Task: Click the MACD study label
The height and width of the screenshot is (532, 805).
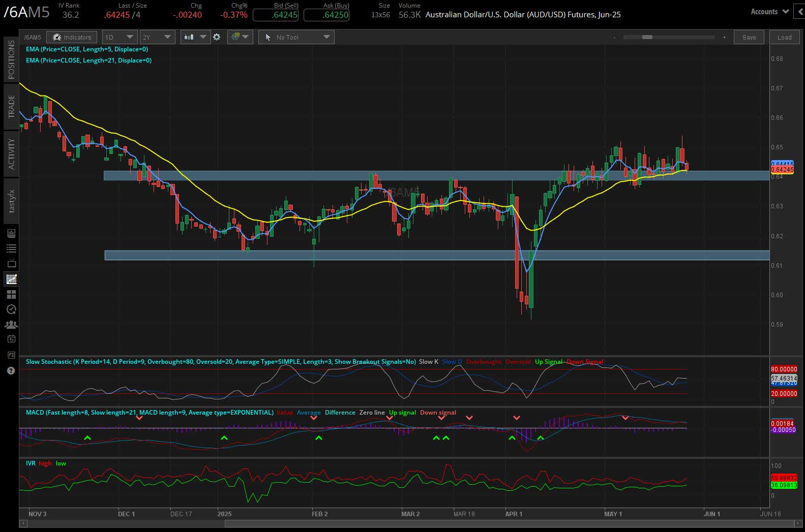Action: pos(150,413)
